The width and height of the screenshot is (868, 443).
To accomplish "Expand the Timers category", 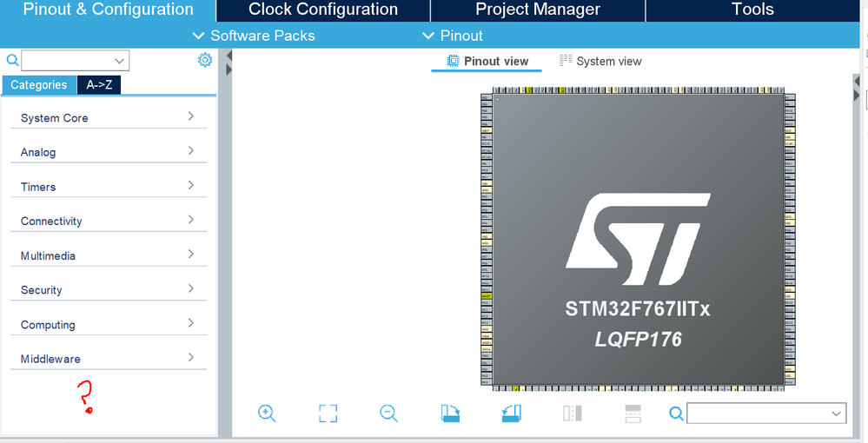I will 109,186.
